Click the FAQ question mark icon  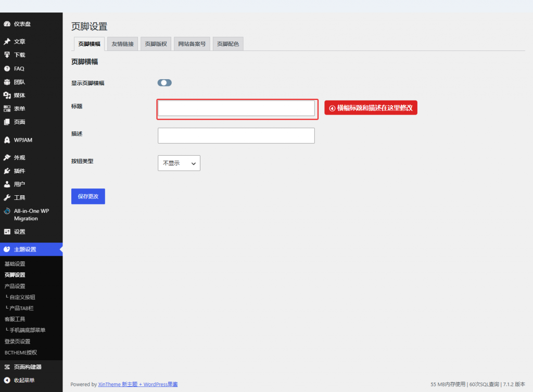tap(7, 69)
